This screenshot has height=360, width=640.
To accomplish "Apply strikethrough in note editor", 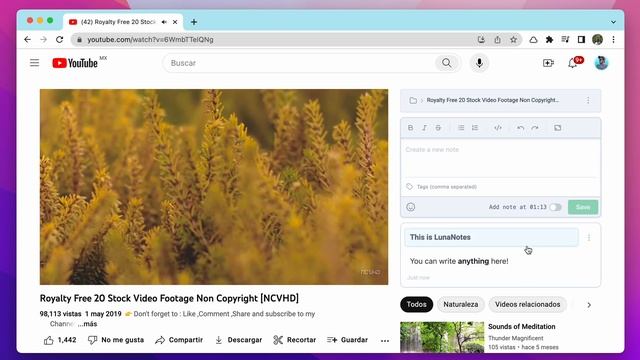I will click(x=438, y=128).
